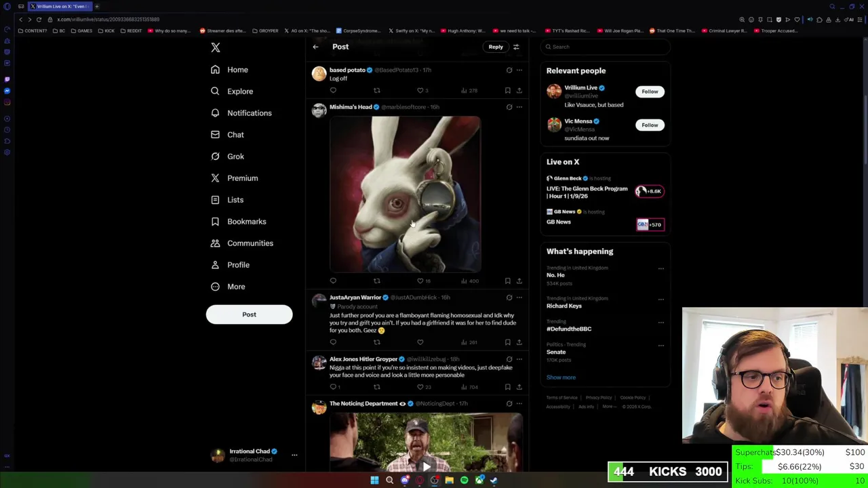The image size is (868, 488).
Task: Open options for 'No. He' trend
Action: tap(661, 268)
